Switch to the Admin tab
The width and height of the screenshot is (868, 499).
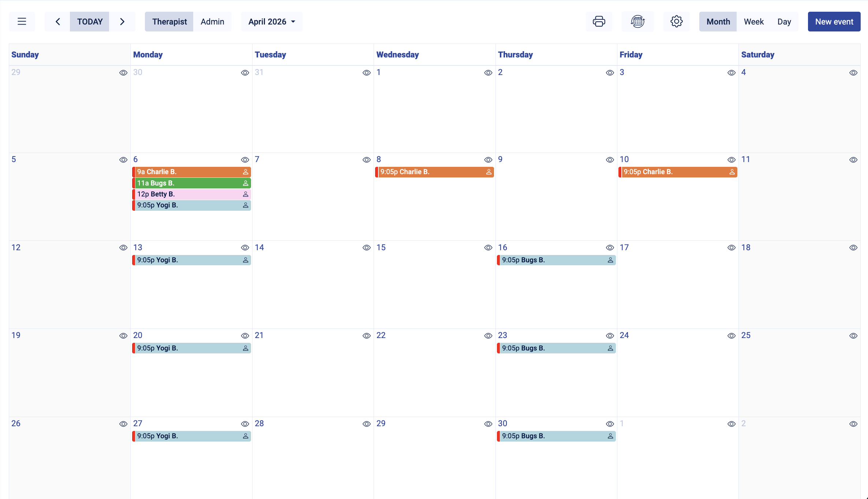[x=212, y=21]
